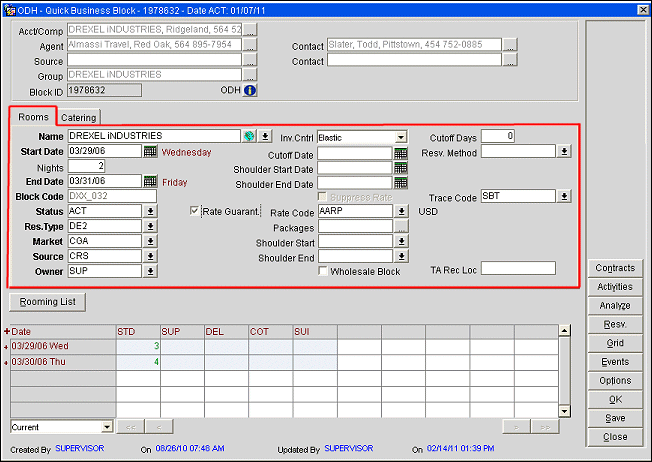This screenshot has height=462, width=652.
Task: Toggle the Rate Guarant. checkbox
Action: [x=195, y=211]
